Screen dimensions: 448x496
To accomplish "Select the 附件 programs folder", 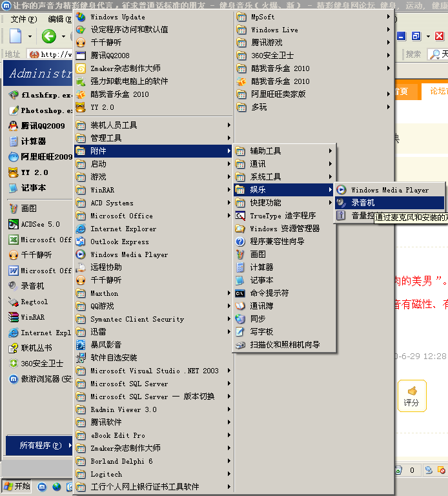I will tap(154, 151).
